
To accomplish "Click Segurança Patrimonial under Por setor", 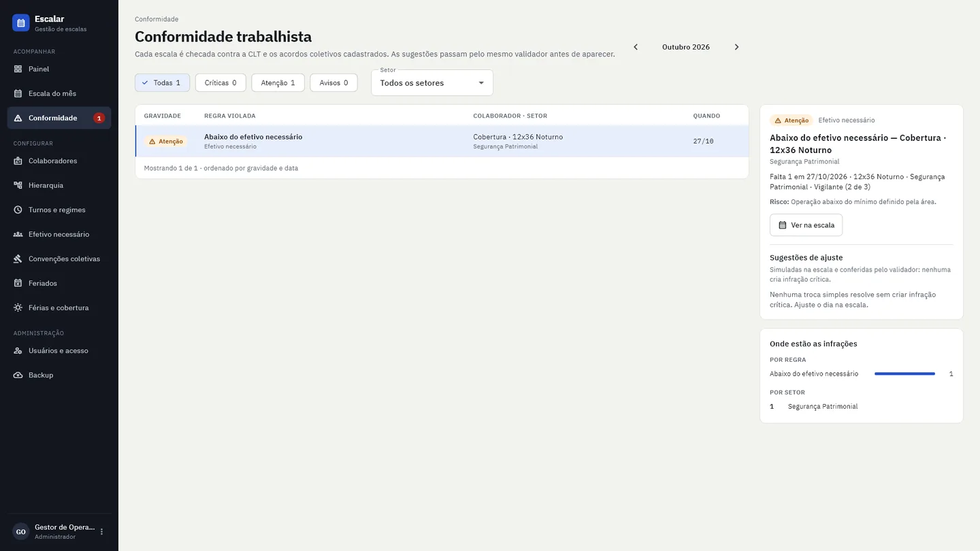I will (x=823, y=406).
